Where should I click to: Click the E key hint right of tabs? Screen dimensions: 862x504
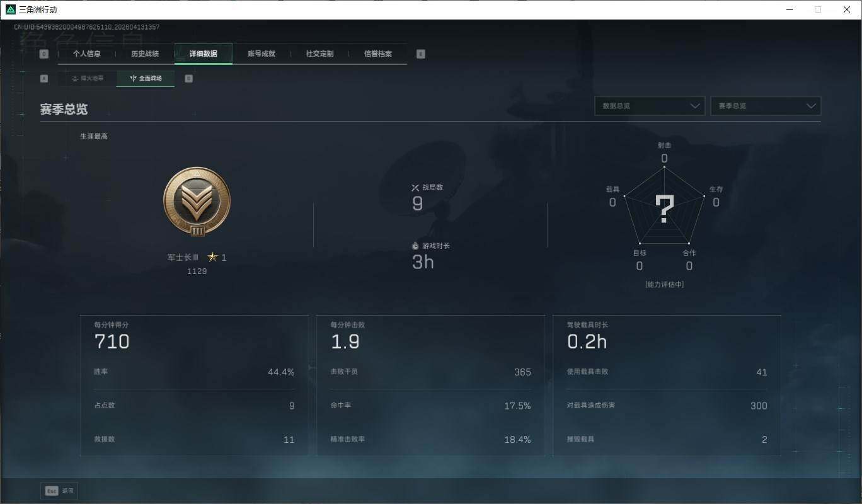point(421,54)
